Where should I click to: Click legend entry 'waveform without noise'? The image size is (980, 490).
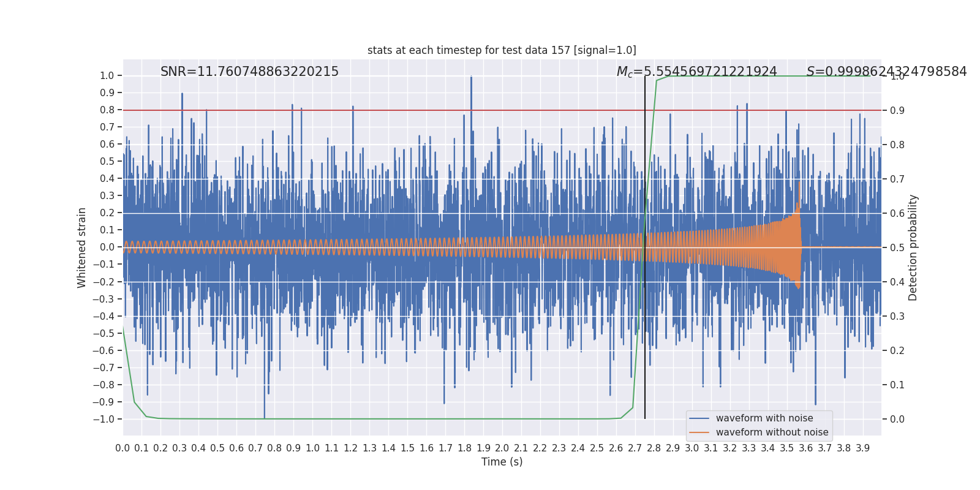pos(772,432)
